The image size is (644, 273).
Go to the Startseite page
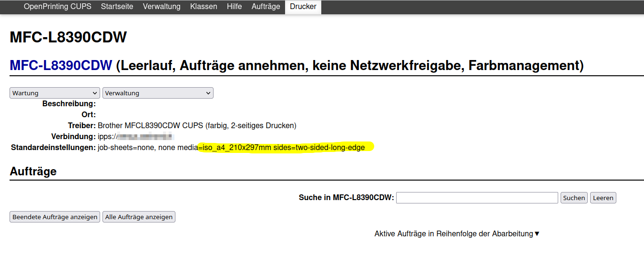[117, 7]
